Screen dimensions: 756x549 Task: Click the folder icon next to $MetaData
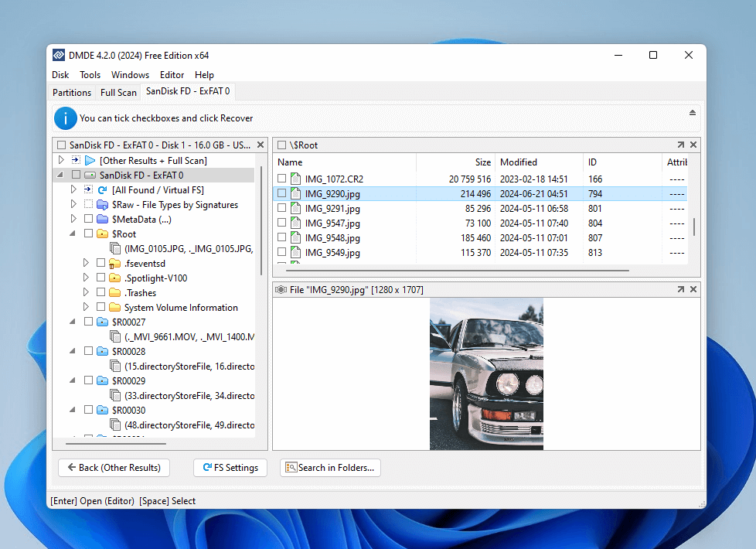pos(104,219)
